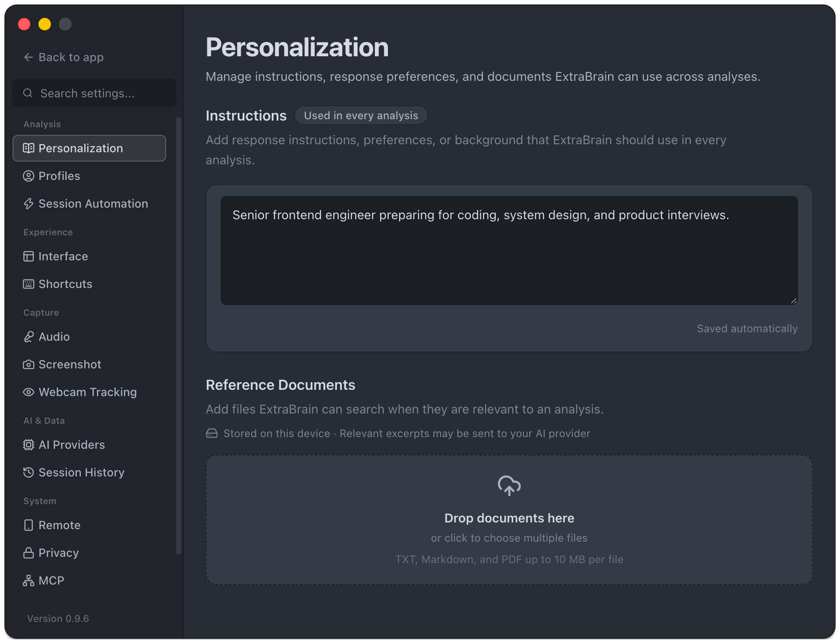Click the textarea resize handle corner
Image resolution: width=840 pixels, height=643 pixels.
(794, 301)
